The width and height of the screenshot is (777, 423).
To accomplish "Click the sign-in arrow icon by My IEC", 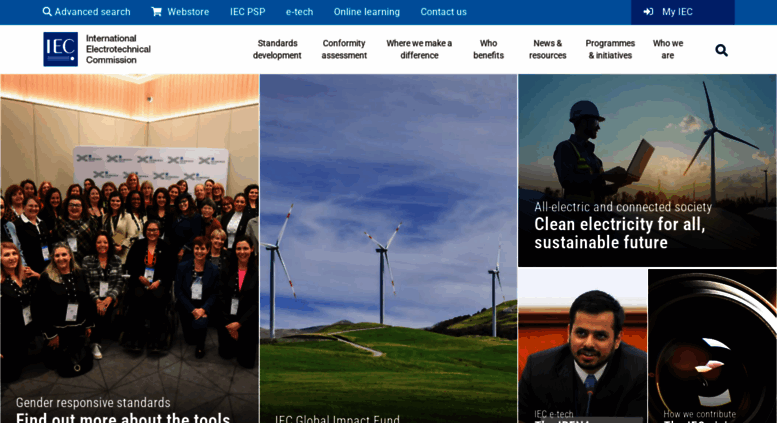I will [648, 11].
